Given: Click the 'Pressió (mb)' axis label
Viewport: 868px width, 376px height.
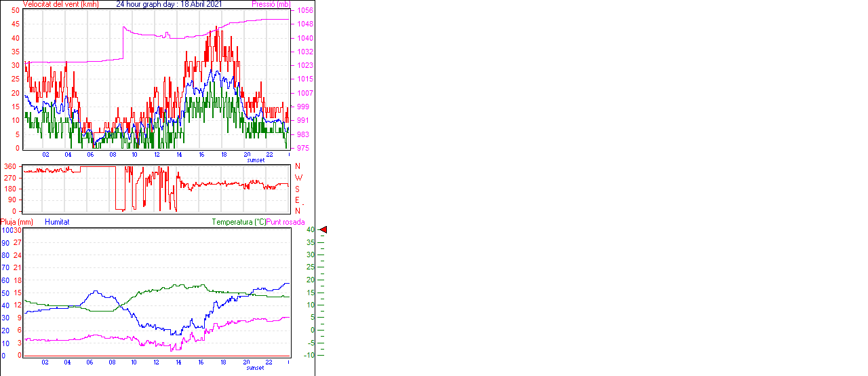Looking at the screenshot, I should (x=271, y=4).
